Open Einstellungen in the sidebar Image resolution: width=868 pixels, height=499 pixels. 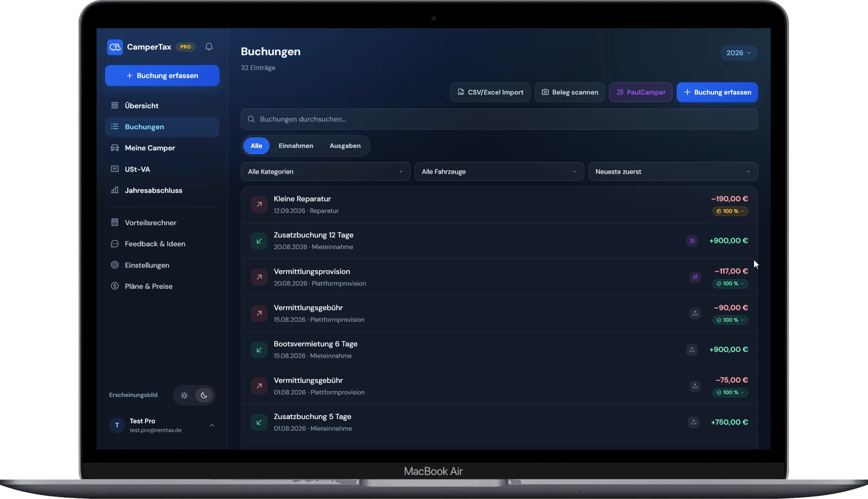162,265
